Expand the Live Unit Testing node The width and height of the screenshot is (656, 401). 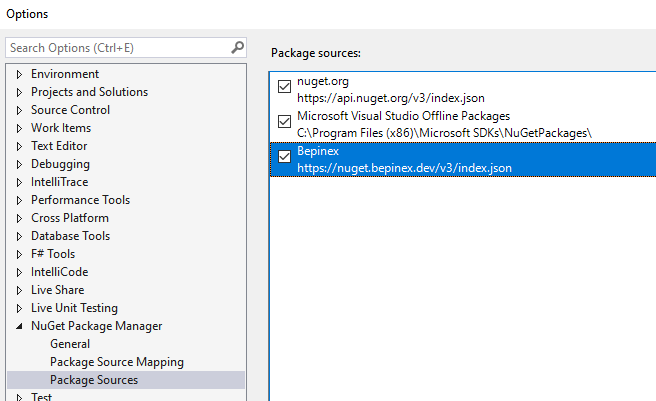(x=19, y=308)
